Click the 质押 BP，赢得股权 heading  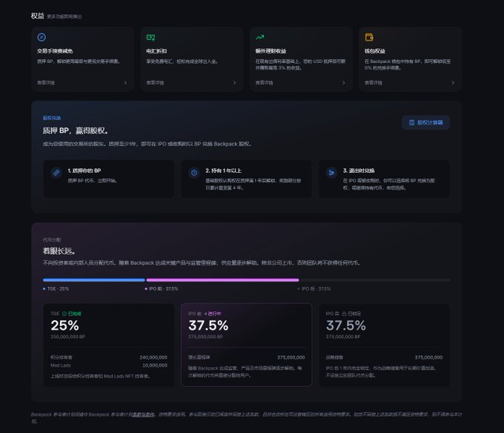(x=75, y=130)
